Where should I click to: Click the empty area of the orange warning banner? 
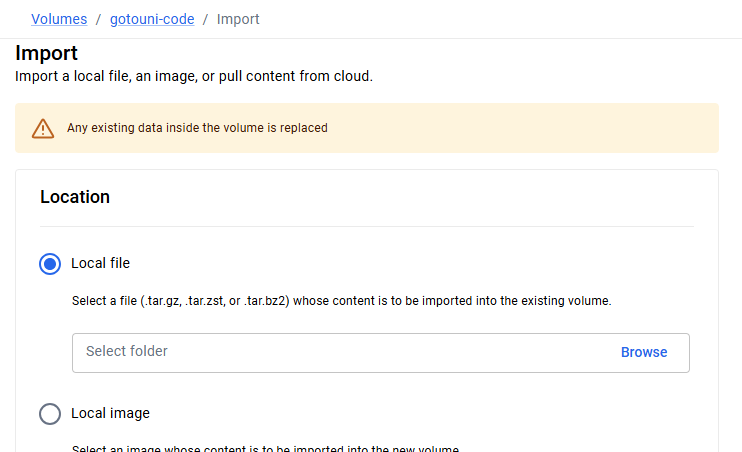(x=521, y=128)
